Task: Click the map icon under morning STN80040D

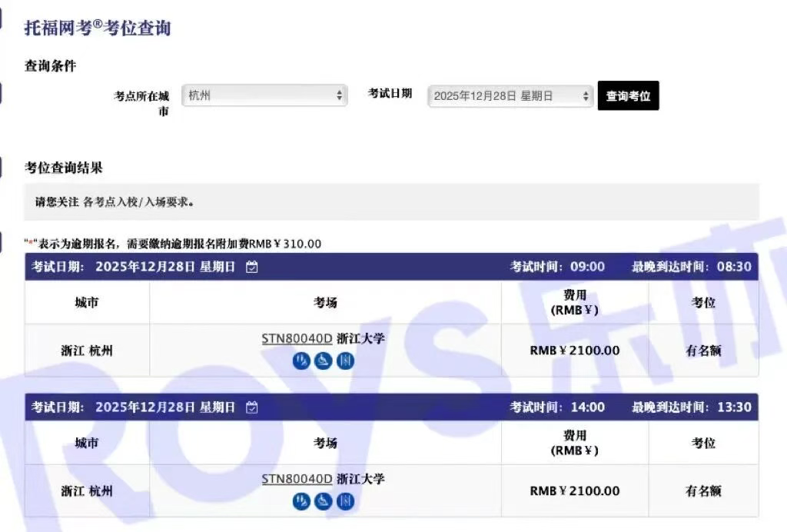Action: tap(345, 360)
